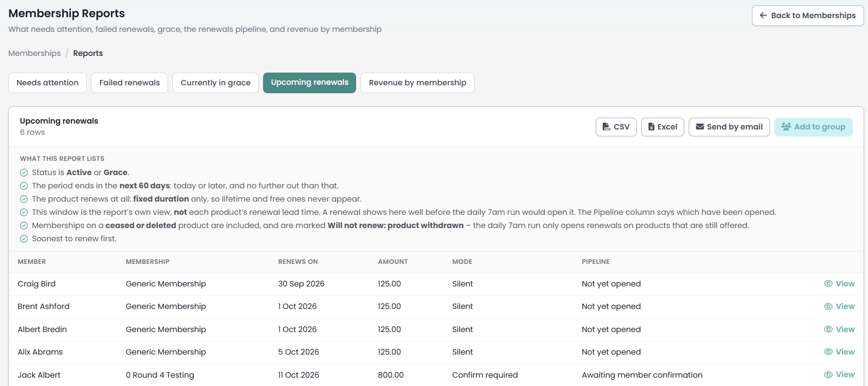Image resolution: width=868 pixels, height=386 pixels.
Task: Click the eye icon for Brent Ashford
Action: click(828, 307)
